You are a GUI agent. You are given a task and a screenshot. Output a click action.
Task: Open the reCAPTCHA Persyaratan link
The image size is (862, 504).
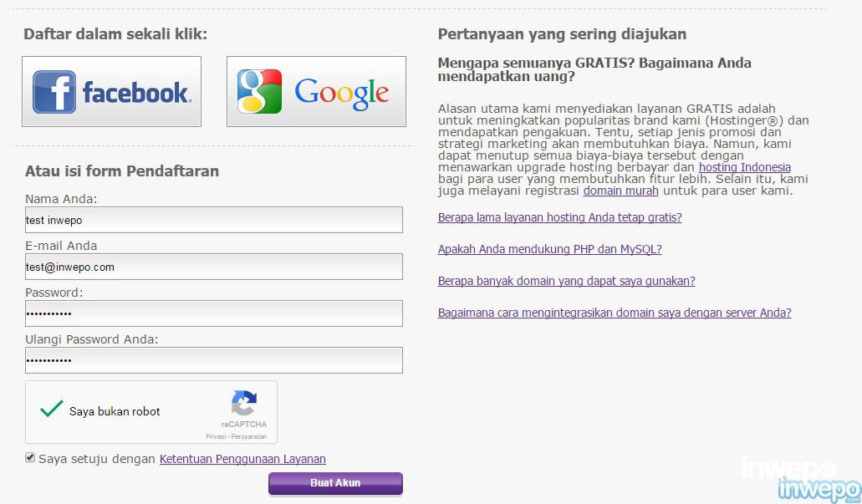pos(249,436)
